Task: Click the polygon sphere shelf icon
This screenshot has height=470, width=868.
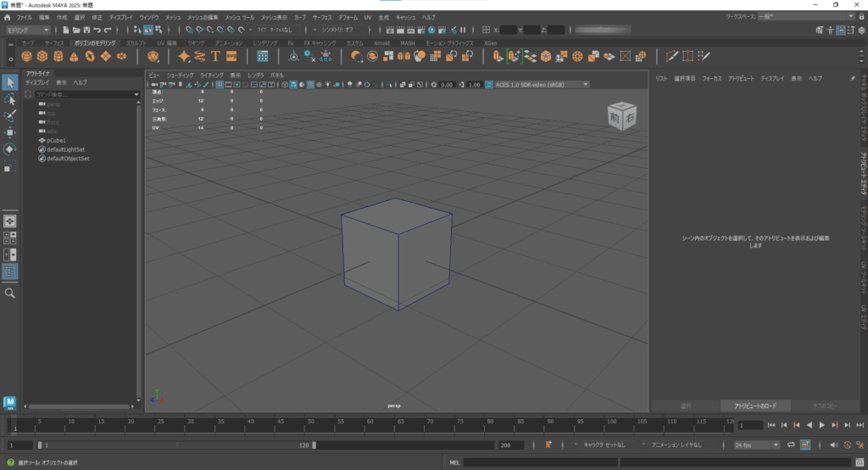Action: point(27,57)
